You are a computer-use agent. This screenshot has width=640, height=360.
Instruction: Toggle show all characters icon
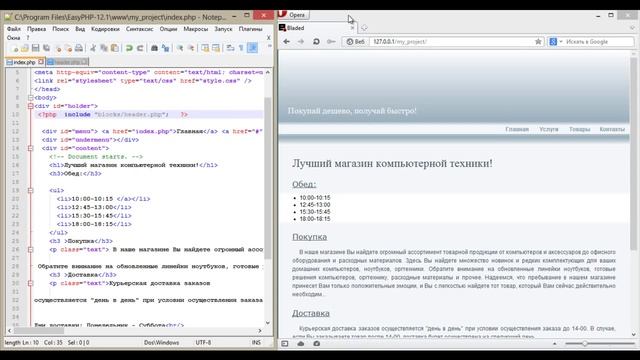pos(241,48)
